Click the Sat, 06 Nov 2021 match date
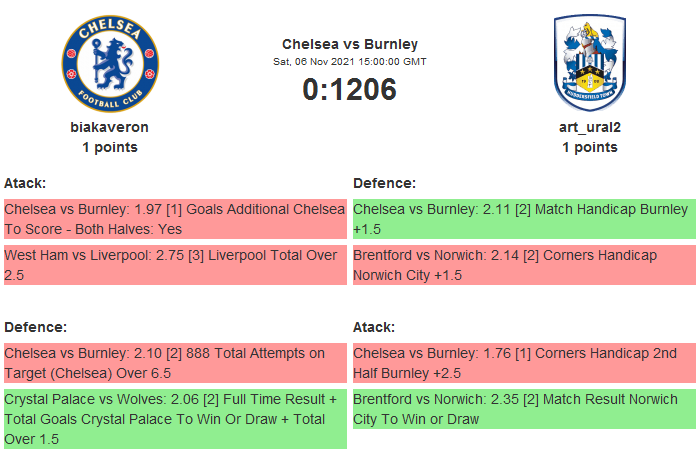Viewport: 700px width, 460px height. coord(350,62)
